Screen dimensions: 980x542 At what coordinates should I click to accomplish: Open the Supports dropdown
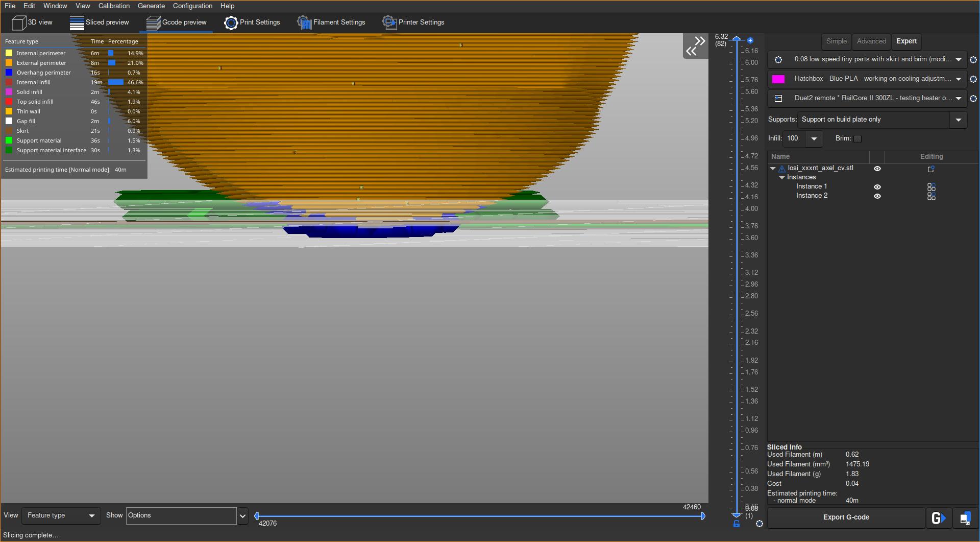point(959,119)
